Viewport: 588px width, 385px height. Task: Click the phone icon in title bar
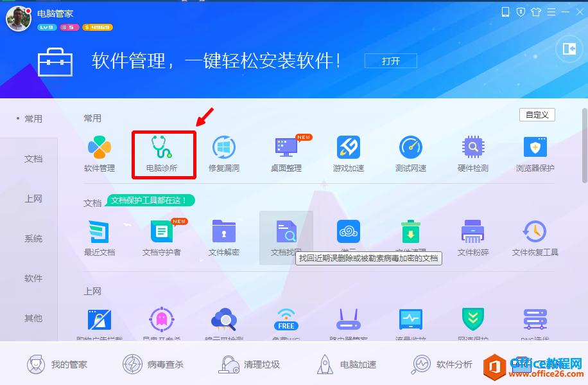coord(505,12)
